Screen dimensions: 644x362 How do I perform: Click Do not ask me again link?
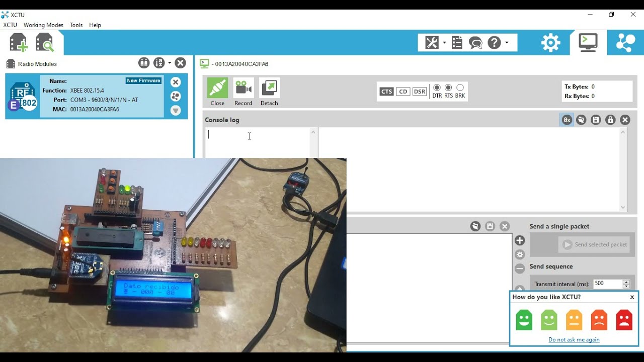[x=574, y=339]
